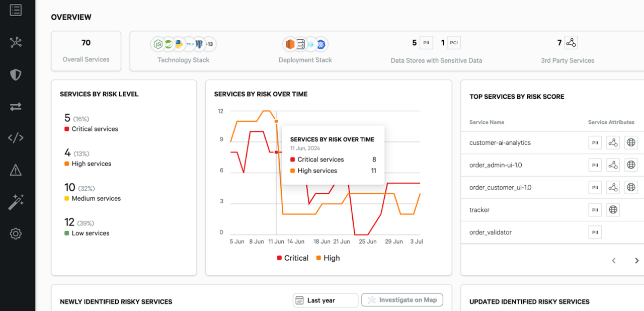Open the shield security icon in sidebar

point(16,75)
